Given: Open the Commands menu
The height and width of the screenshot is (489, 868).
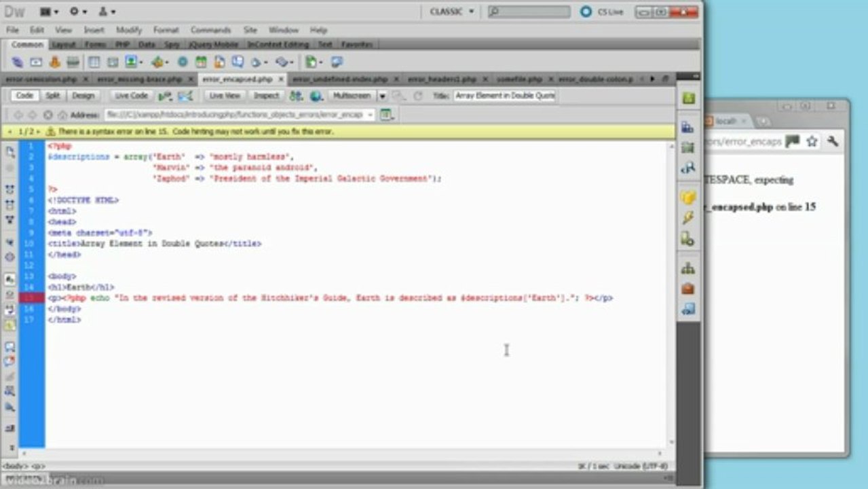Looking at the screenshot, I should point(210,30).
